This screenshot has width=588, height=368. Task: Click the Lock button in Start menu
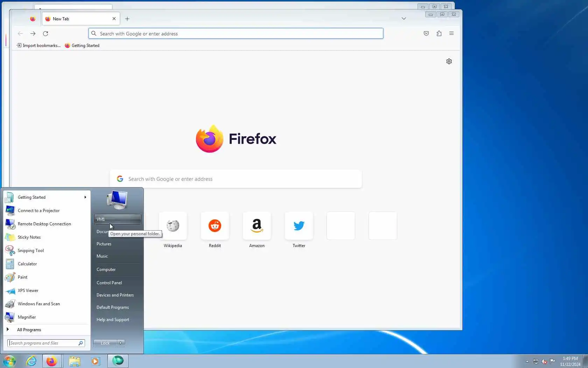[105, 343]
